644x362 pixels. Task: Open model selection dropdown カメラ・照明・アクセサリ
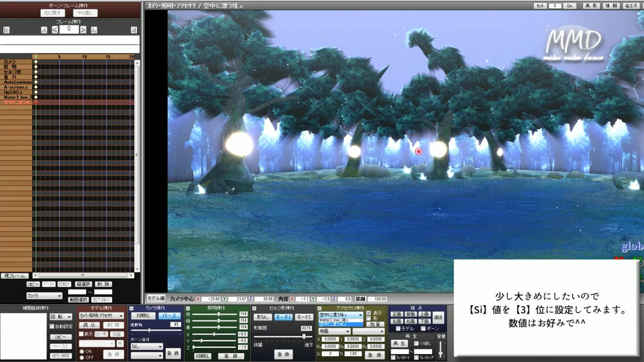coord(101,316)
